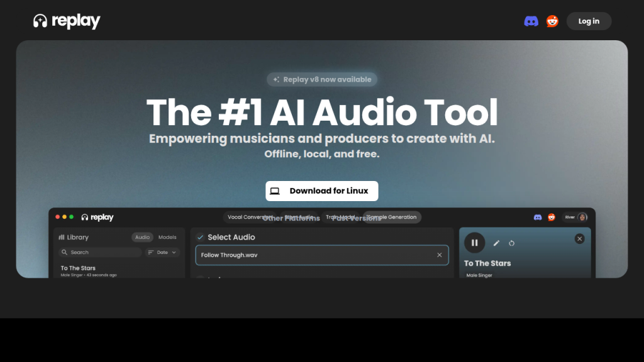Open the River user profile menu
The image size is (644, 362).
pos(575,217)
